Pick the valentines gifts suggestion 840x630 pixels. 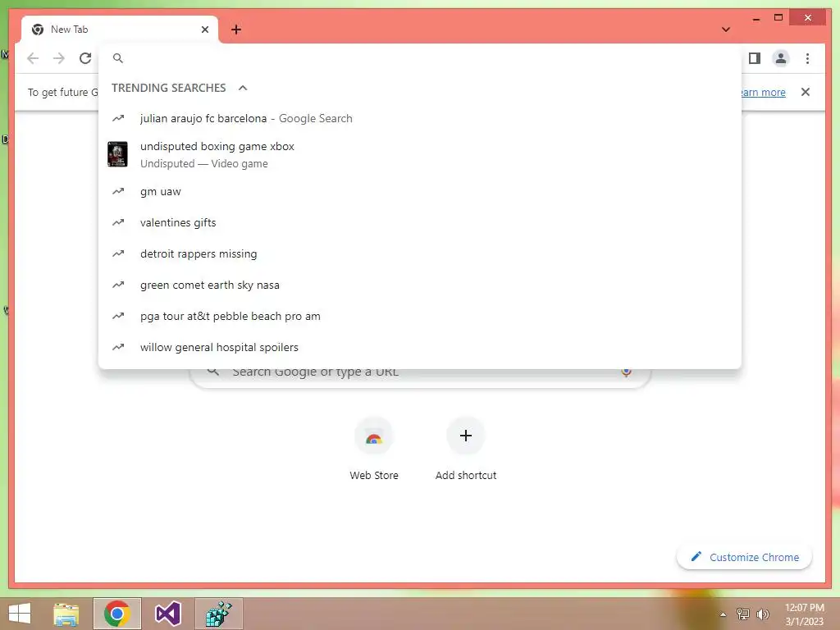click(420, 222)
